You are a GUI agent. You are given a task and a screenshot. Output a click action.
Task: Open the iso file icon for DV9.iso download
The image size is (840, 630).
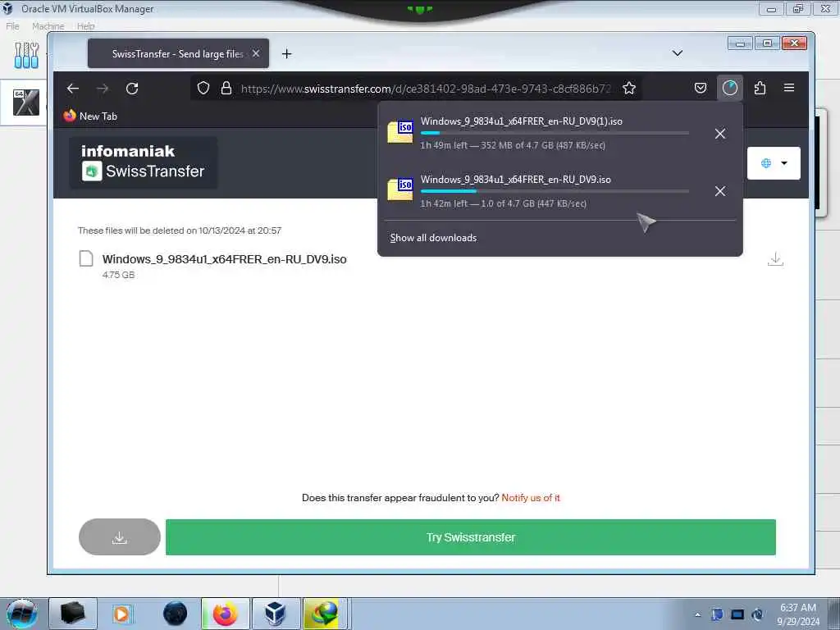(400, 189)
